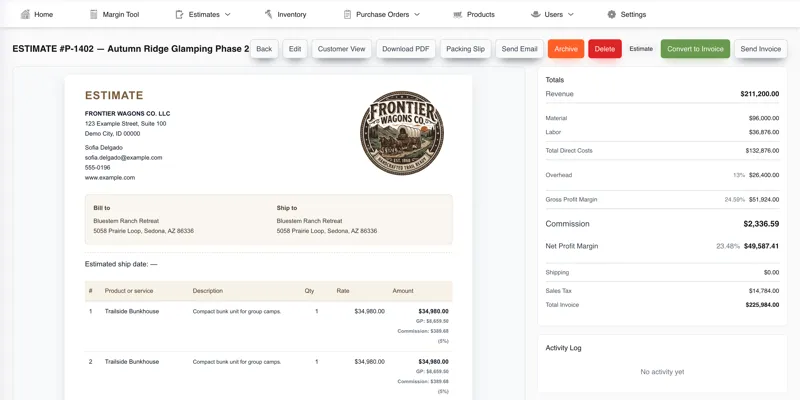Click FRONTIER WAGONS CO. LLC company name

(x=128, y=114)
